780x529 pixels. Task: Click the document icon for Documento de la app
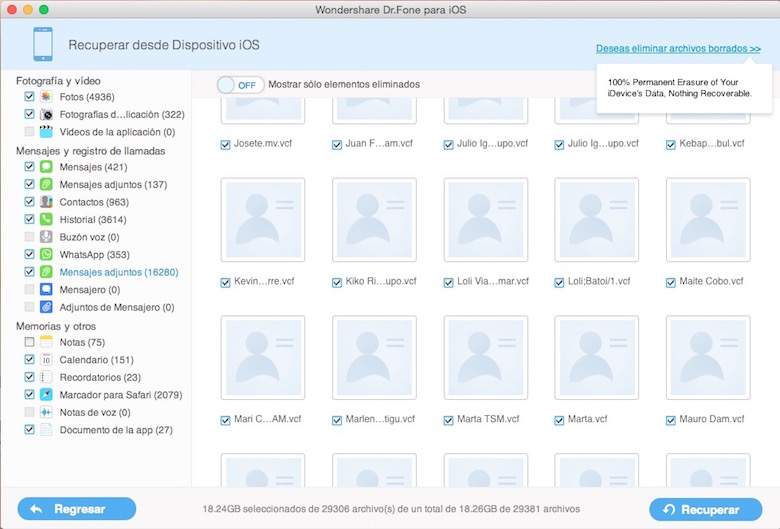click(46, 429)
